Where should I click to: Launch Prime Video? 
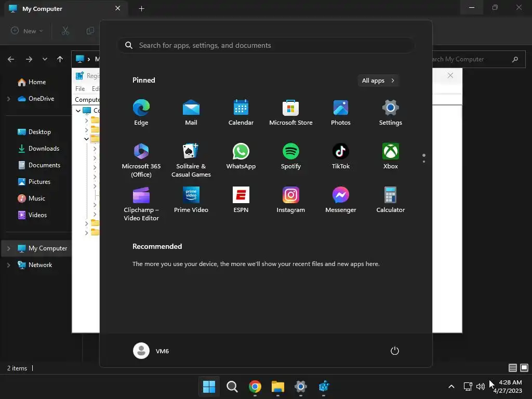pyautogui.click(x=191, y=200)
